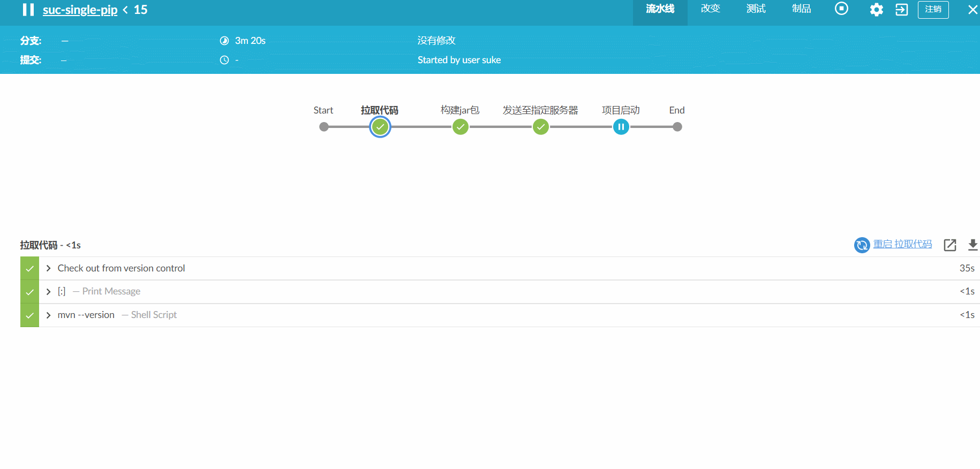Viewport: 980px width, 469px height.
Task: Open pipeline settings gear icon
Action: coord(876,10)
